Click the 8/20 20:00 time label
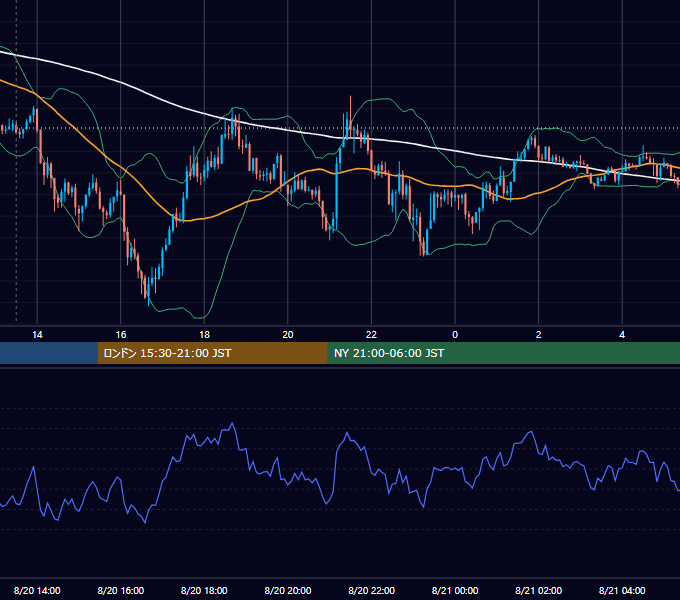Viewport: 680px width, 600px height. tap(288, 590)
